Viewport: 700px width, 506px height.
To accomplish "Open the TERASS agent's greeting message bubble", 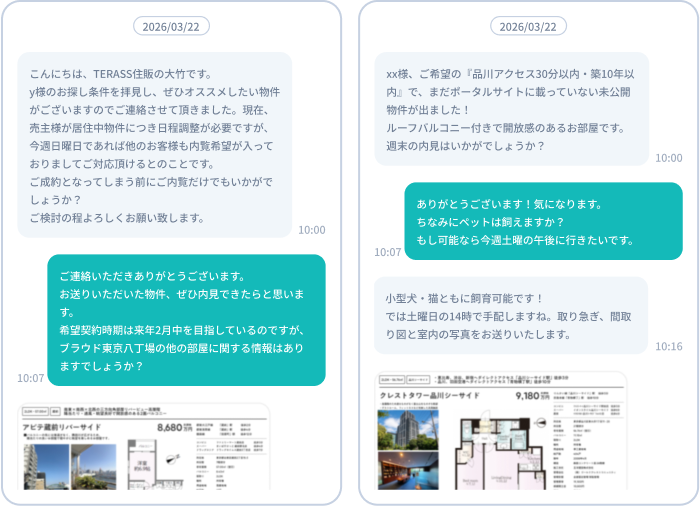I will 155,145.
